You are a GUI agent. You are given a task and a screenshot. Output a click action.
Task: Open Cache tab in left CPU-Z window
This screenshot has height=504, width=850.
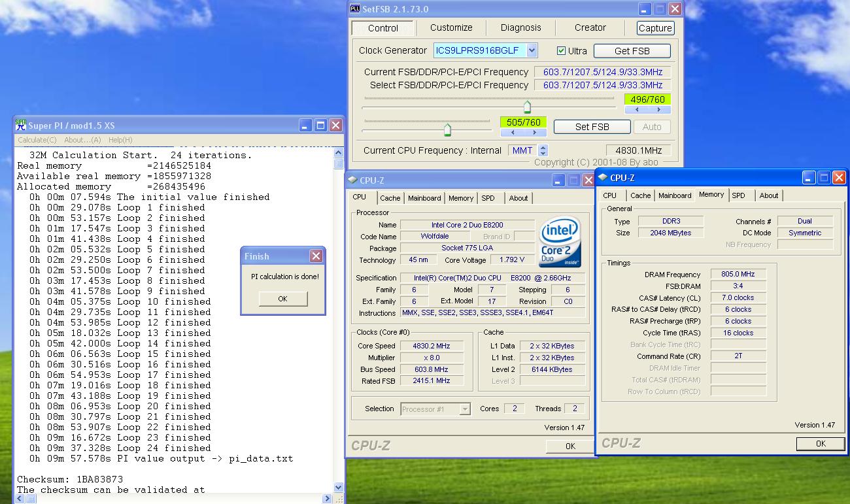pos(390,198)
